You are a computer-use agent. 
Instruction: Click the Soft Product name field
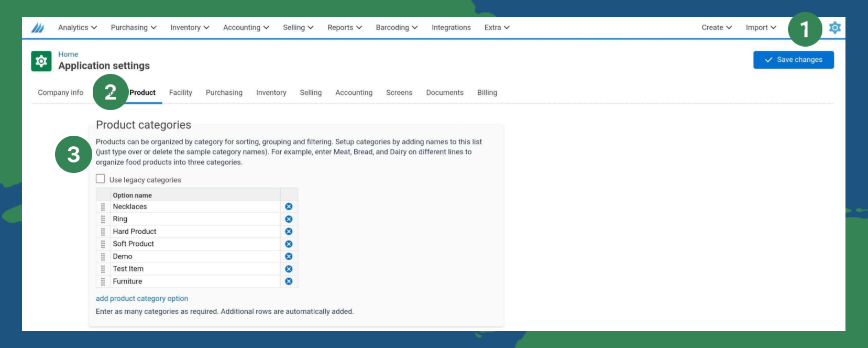coord(195,244)
